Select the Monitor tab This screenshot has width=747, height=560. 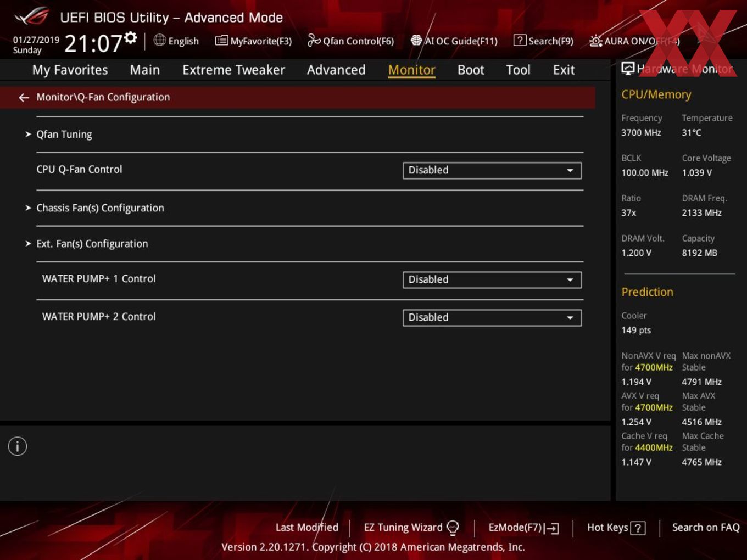coord(412,70)
